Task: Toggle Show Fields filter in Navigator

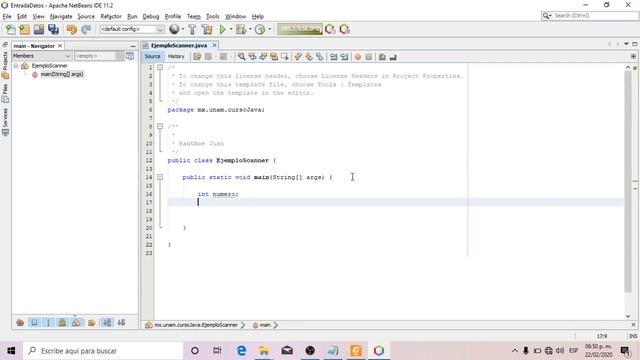Action: (x=34, y=322)
